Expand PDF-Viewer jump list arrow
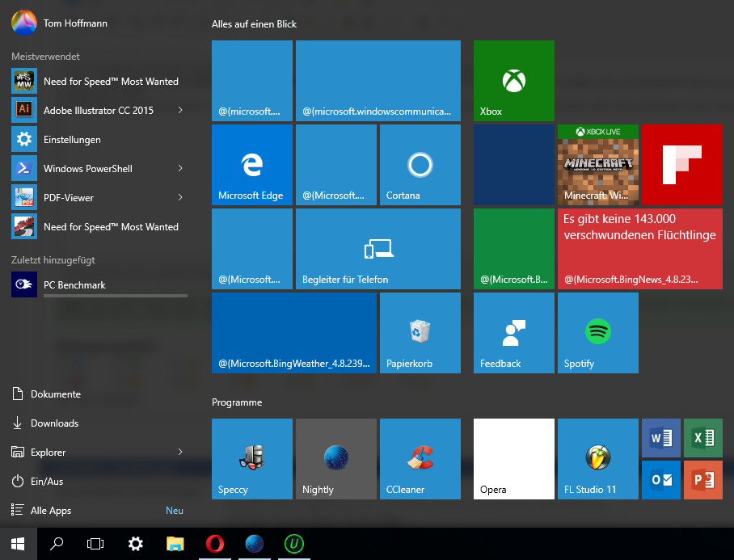 180,197
